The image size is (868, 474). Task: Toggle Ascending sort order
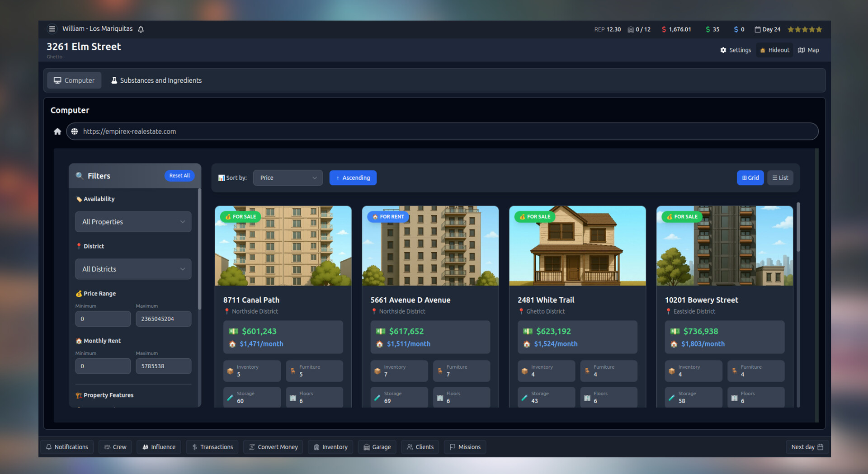pos(353,178)
